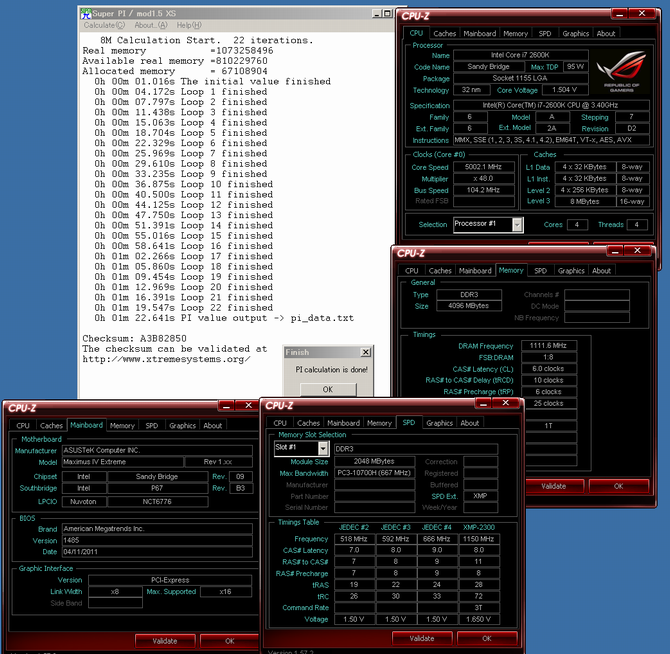Click Validate in the CPU-Z SPD window

422,638
